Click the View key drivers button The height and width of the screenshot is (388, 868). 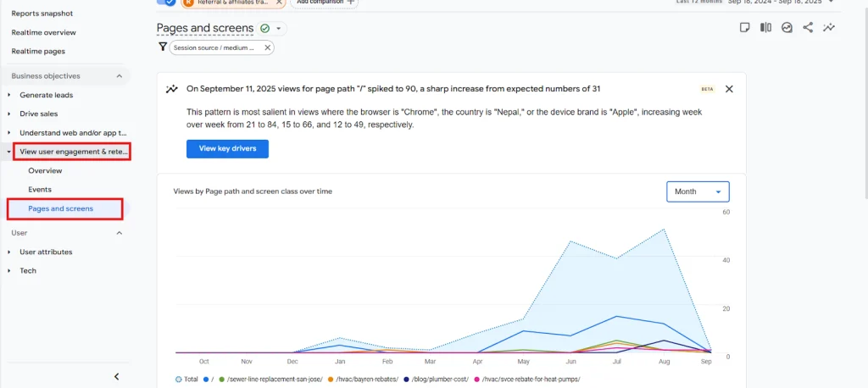227,148
